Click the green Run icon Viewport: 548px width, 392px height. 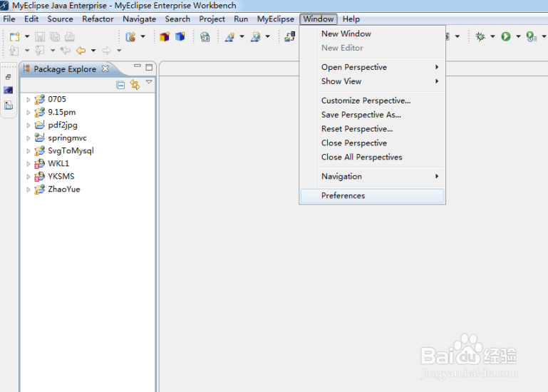[506, 36]
